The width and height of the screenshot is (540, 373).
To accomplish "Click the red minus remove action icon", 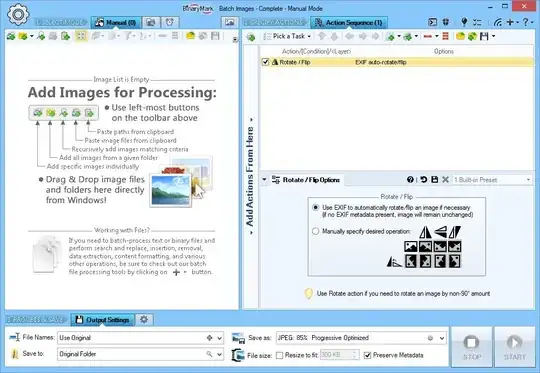I will tap(428, 36).
